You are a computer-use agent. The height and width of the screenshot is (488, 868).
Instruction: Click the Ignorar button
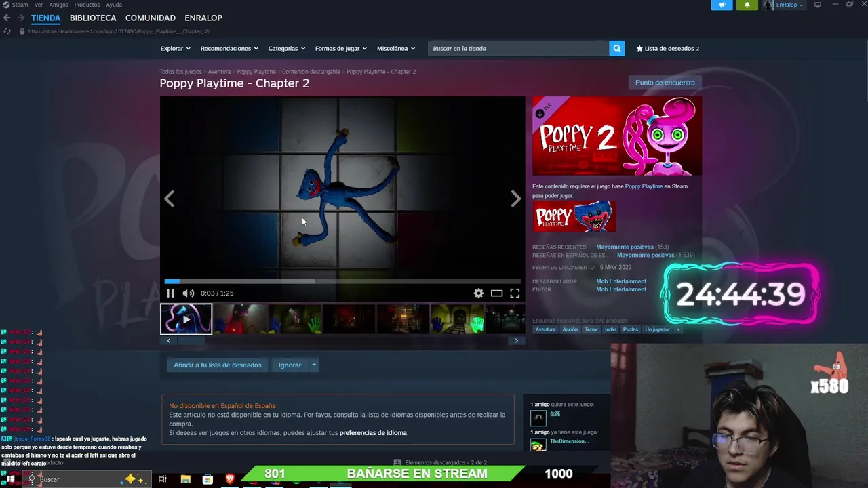tap(290, 365)
